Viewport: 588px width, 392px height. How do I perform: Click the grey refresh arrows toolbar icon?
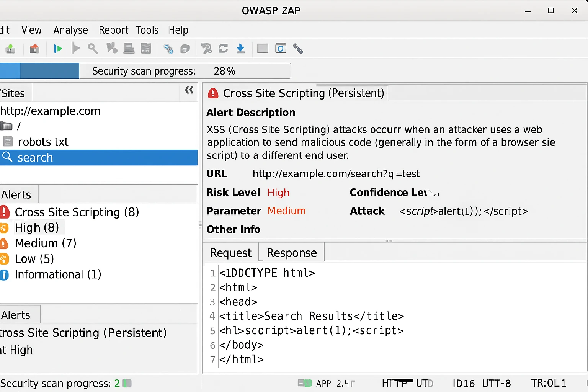pyautogui.click(x=223, y=48)
